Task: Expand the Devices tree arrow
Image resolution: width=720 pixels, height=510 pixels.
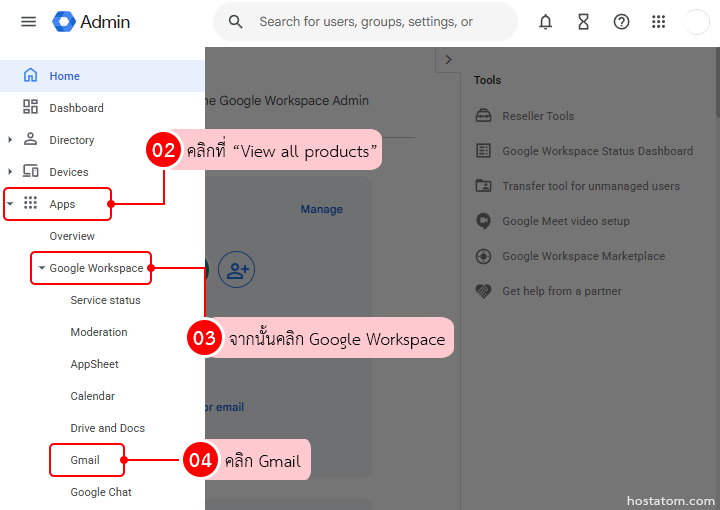Action: 10,172
